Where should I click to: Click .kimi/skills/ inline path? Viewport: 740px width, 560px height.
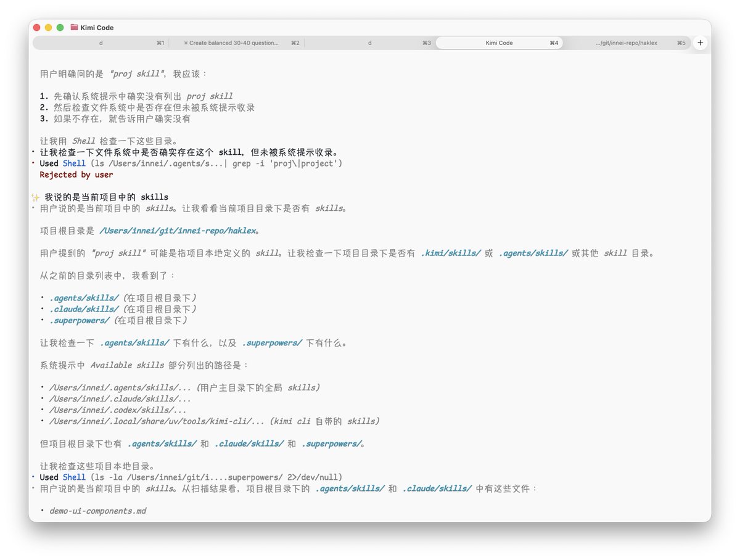pyautogui.click(x=451, y=253)
